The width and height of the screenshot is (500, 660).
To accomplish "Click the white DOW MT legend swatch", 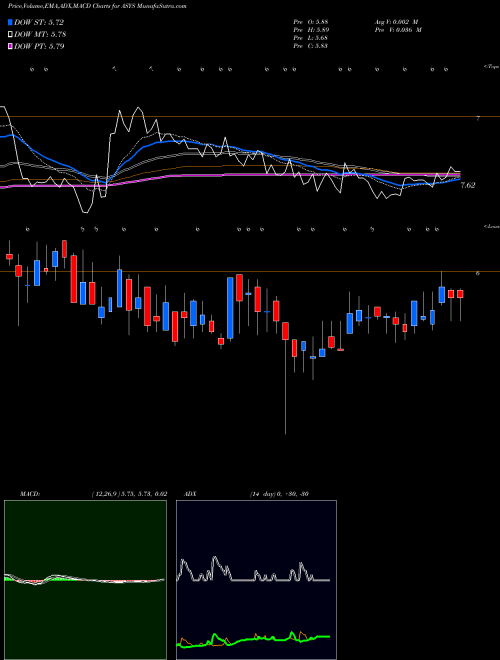I will click(10, 34).
